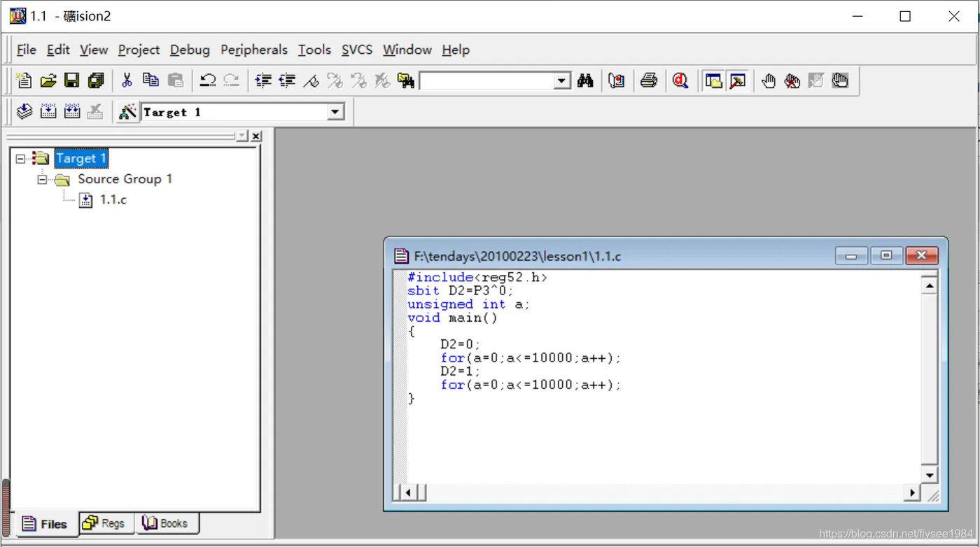Open the Window menu
The width and height of the screenshot is (980, 547).
(407, 50)
